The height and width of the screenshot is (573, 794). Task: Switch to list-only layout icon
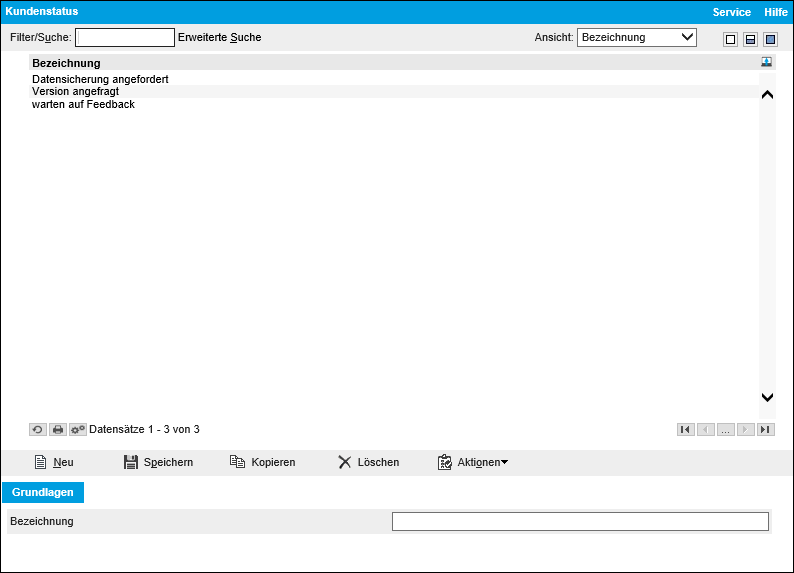(x=730, y=39)
